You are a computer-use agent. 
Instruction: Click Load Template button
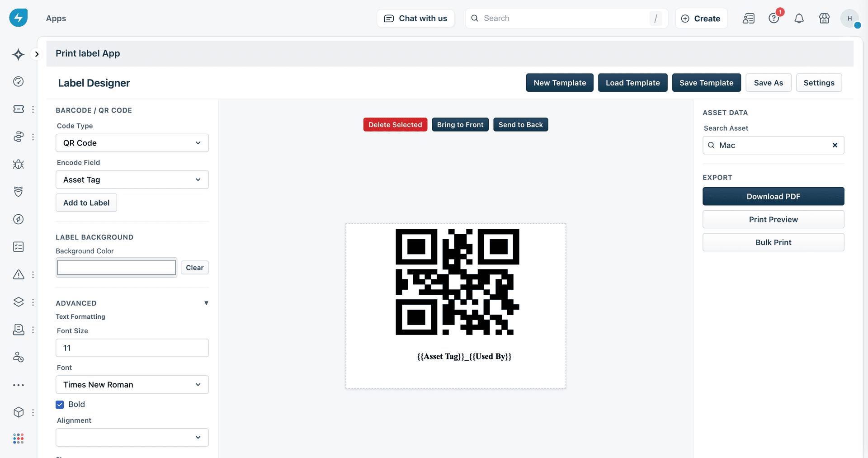633,83
